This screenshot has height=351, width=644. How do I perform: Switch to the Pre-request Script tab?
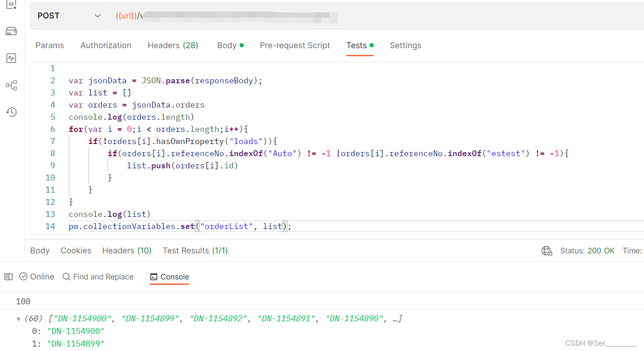[295, 45]
